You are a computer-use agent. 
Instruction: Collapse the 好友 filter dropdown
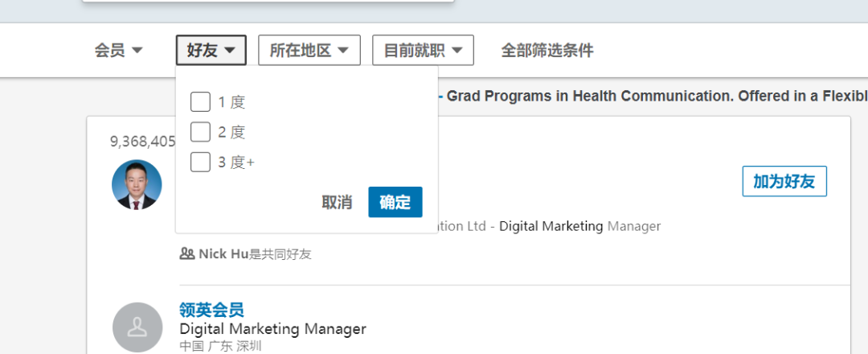(x=211, y=51)
